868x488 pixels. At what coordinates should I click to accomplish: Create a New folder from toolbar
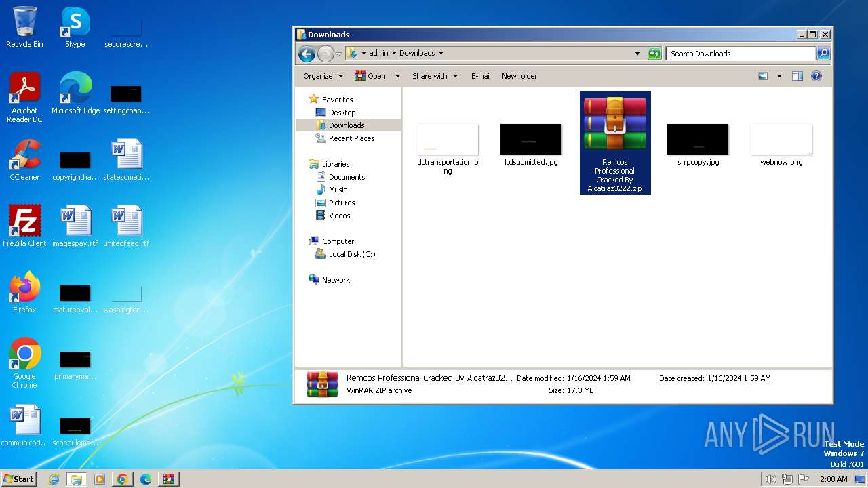519,76
